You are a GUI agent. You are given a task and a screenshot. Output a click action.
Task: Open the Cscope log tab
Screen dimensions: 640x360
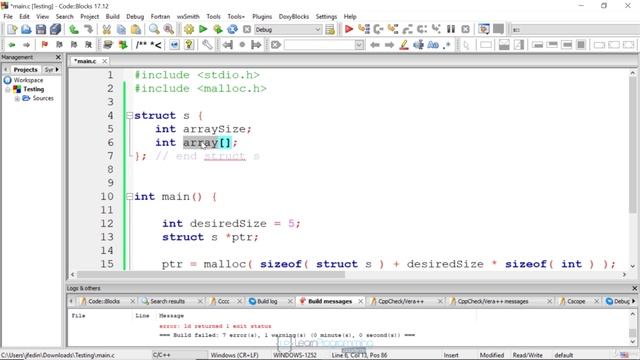pos(576,301)
